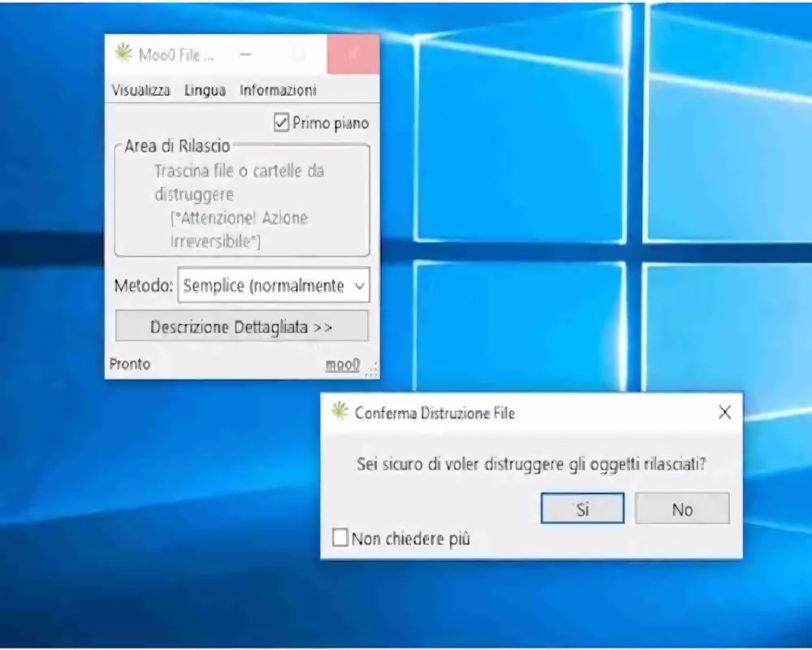Cancel destruction with No button
The height and width of the screenshot is (650, 812).
[x=682, y=509]
